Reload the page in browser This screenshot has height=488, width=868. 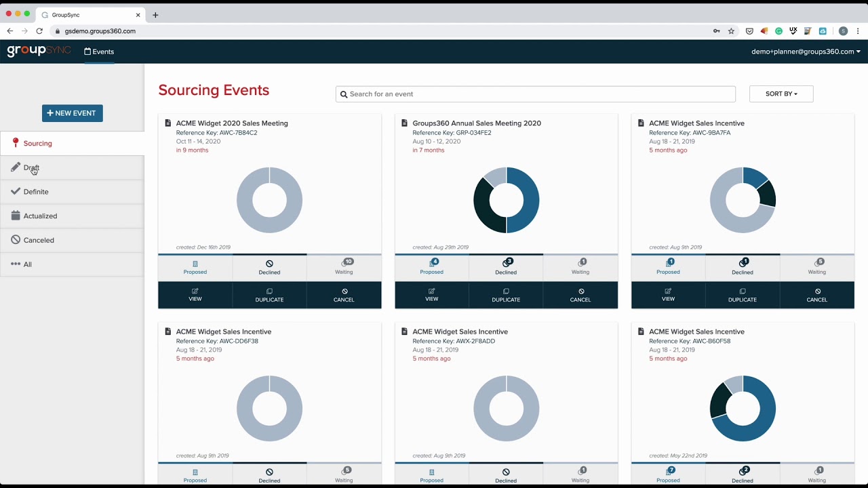tap(39, 31)
